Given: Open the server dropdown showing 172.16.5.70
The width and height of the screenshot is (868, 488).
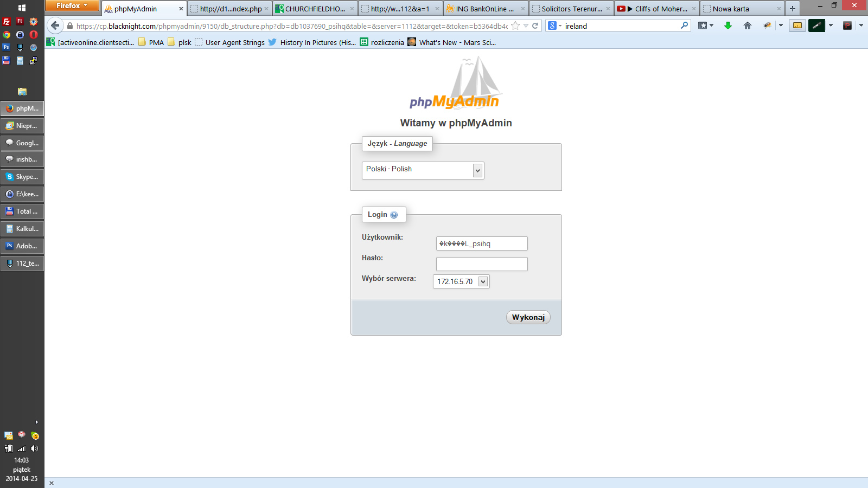Looking at the screenshot, I should 461,281.
